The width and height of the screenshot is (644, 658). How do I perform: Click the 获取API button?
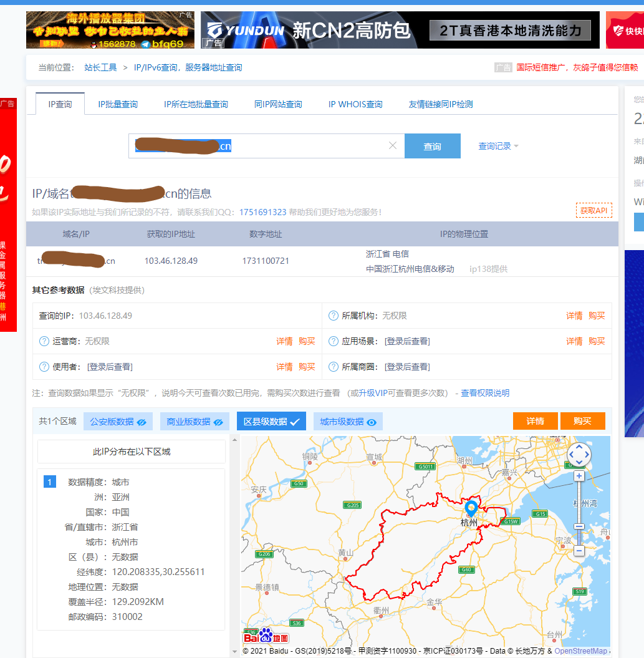593,211
